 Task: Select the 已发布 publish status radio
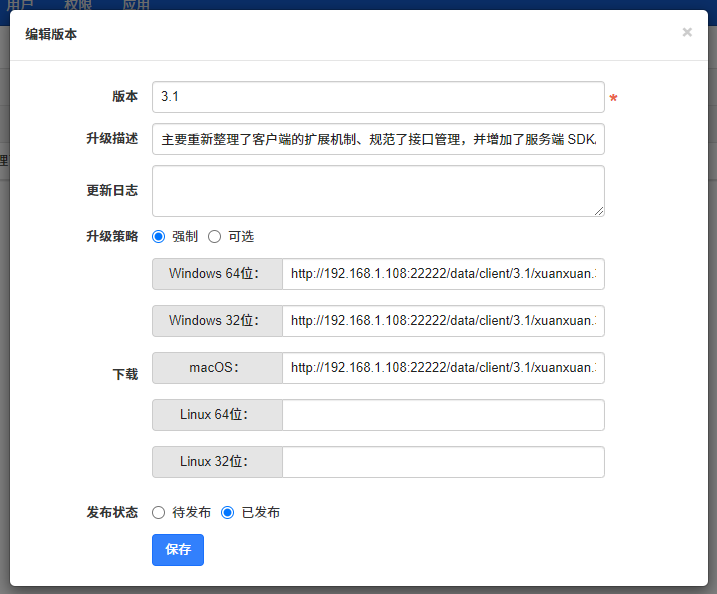pyautogui.click(x=227, y=512)
